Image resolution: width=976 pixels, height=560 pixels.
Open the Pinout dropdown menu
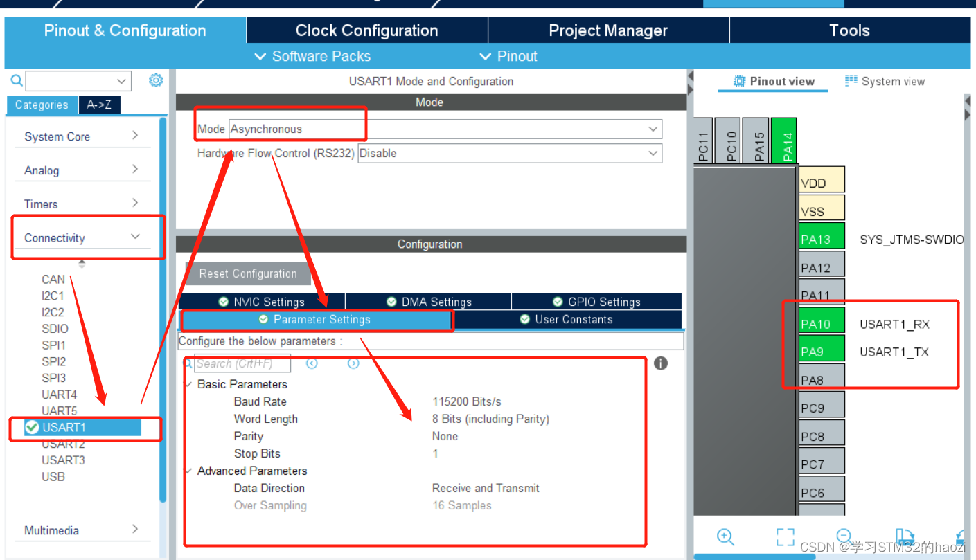pyautogui.click(x=508, y=56)
